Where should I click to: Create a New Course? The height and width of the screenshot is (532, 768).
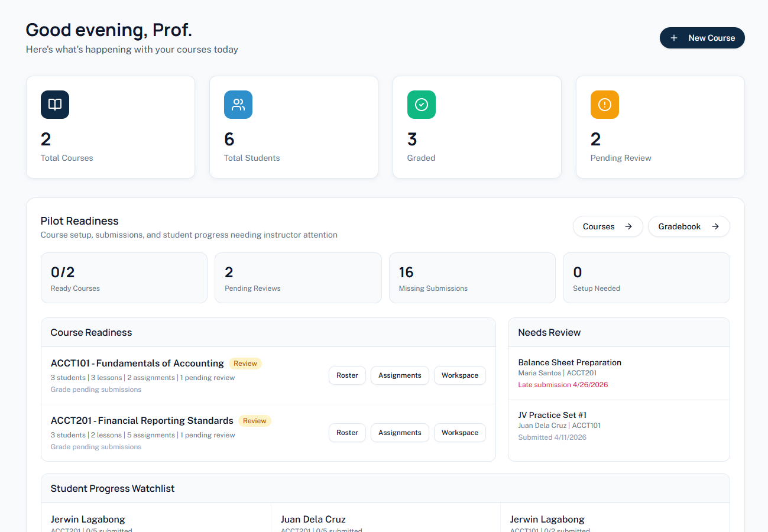coord(702,38)
